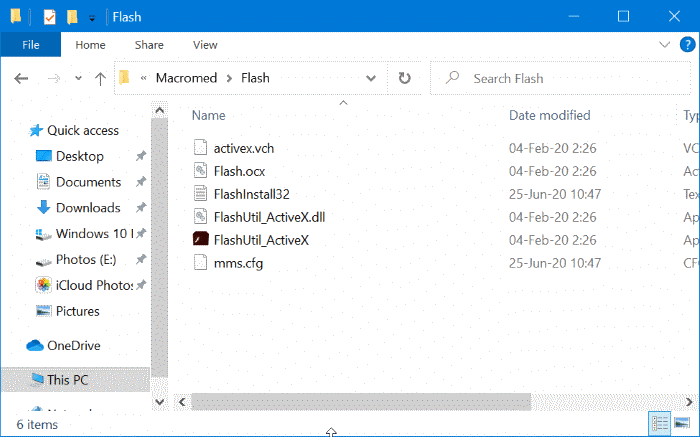This screenshot has height=437, width=700.
Task: Refresh the Flash folder
Action: coord(404,79)
